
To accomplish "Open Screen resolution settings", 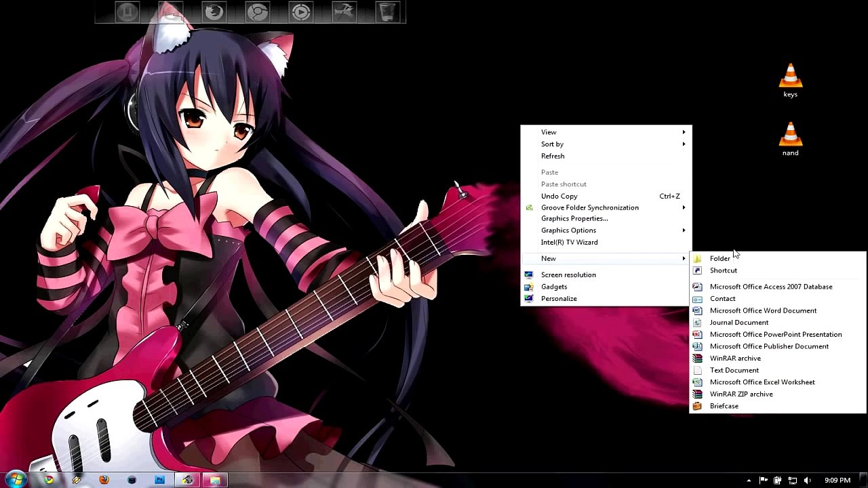I will point(606,274).
